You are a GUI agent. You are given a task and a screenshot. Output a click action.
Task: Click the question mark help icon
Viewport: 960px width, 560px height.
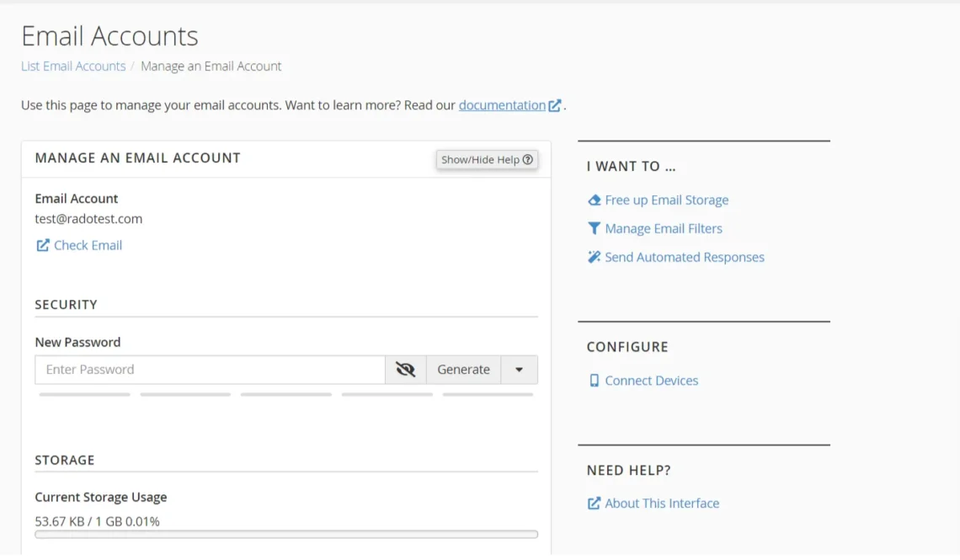coord(528,159)
